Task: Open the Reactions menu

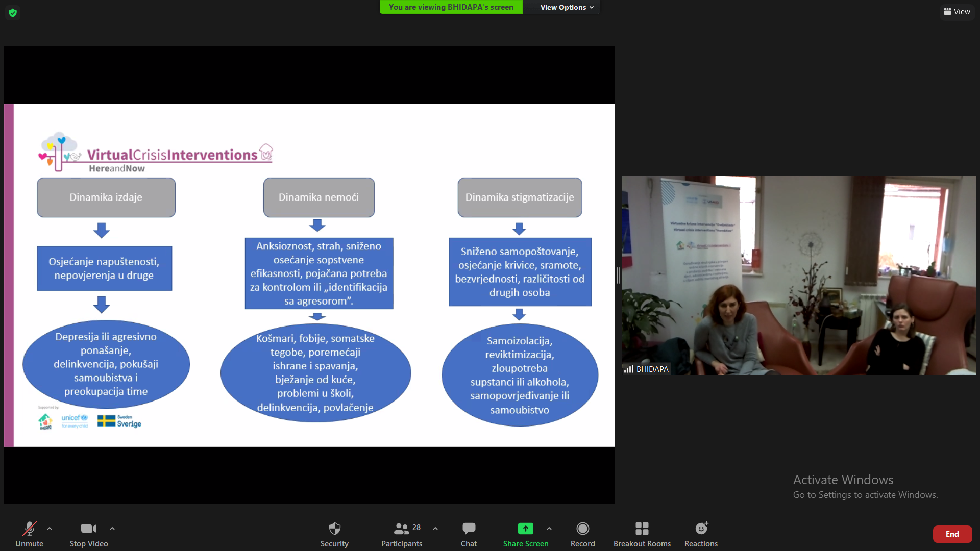Action: click(x=701, y=529)
